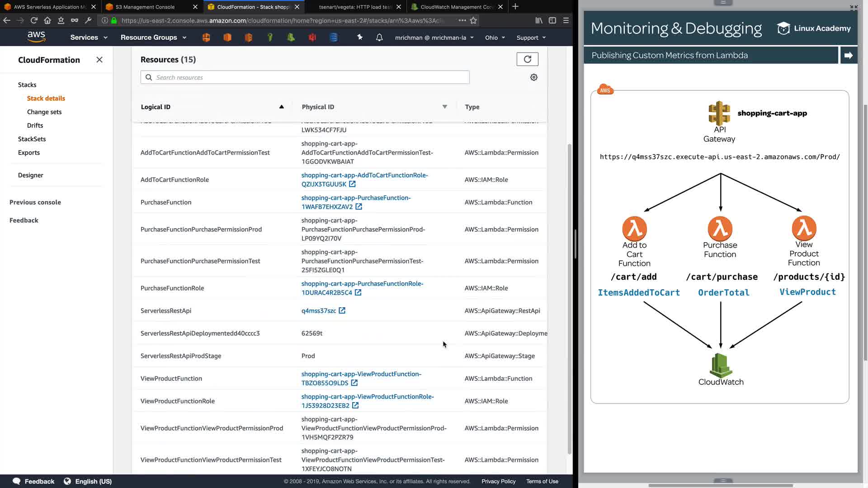Click next slide arrow in presentation
The image size is (868, 488).
[848, 55]
